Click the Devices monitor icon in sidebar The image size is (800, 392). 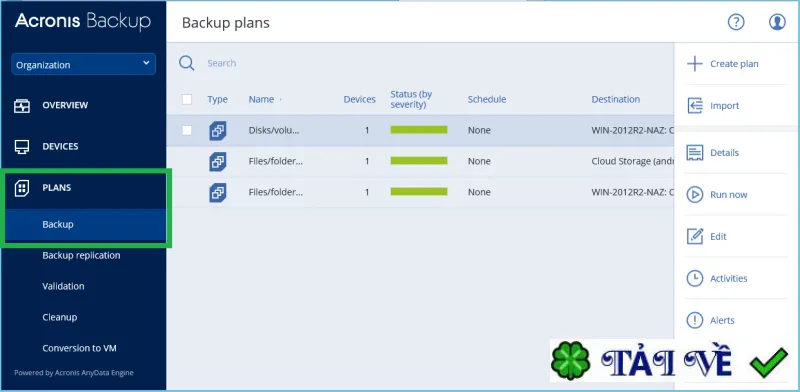point(21,146)
